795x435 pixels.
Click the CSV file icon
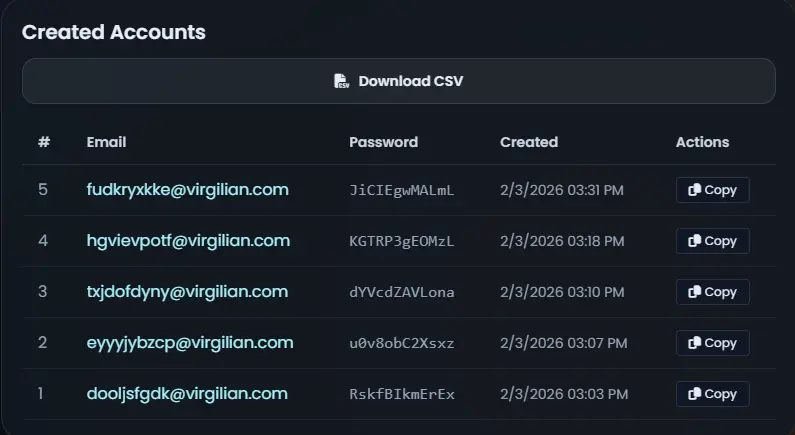(x=342, y=81)
